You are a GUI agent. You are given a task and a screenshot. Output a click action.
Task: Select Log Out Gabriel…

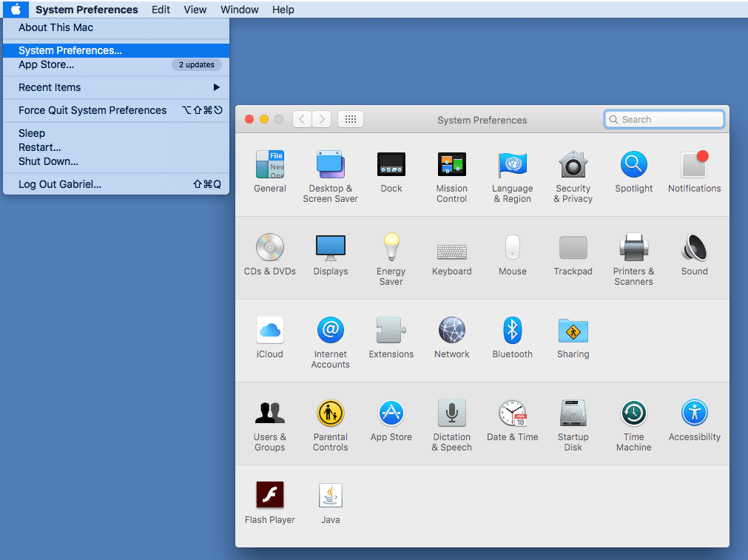(x=116, y=185)
